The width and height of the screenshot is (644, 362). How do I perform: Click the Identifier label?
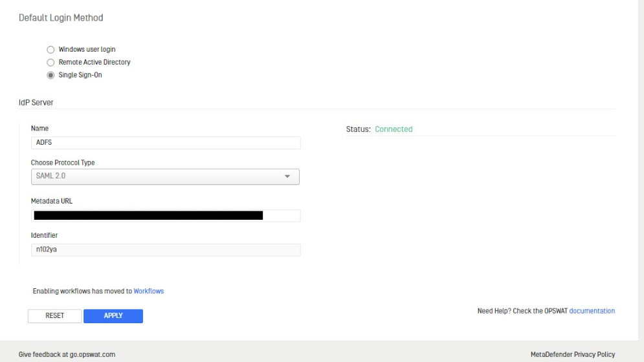pos(45,235)
